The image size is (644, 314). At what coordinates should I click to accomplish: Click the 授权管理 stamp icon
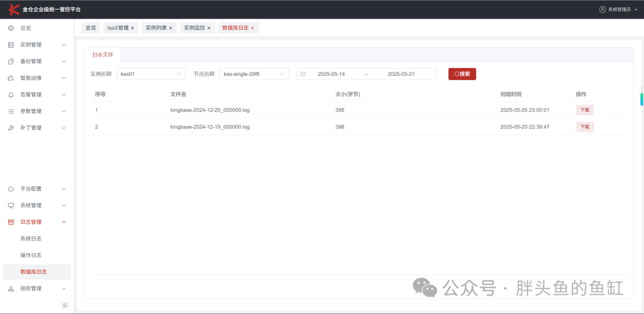(x=11, y=288)
